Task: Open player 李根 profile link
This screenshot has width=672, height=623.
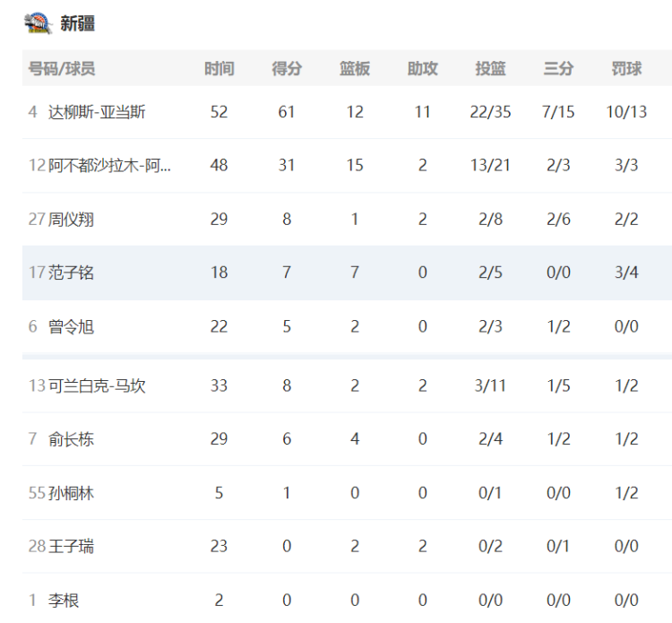Action: click(x=64, y=601)
